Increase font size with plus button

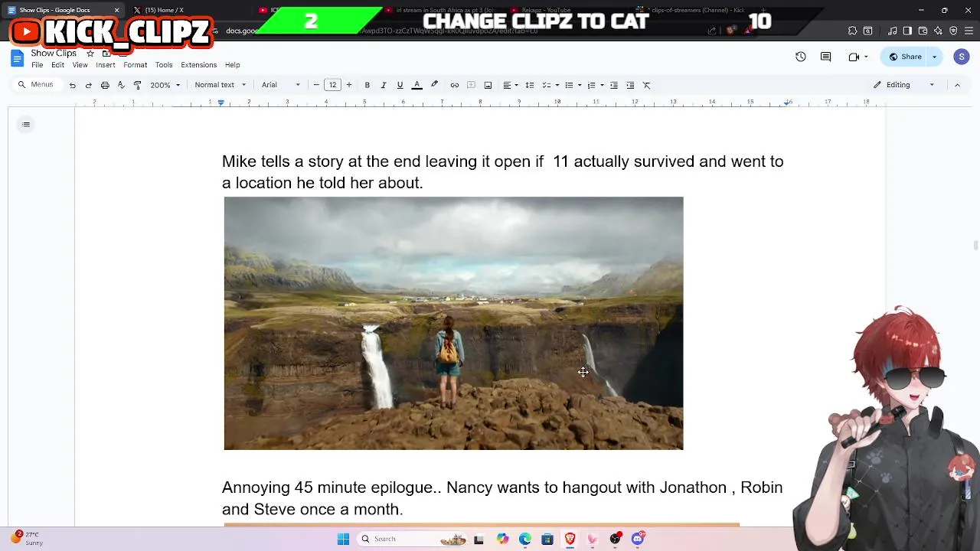pyautogui.click(x=349, y=85)
